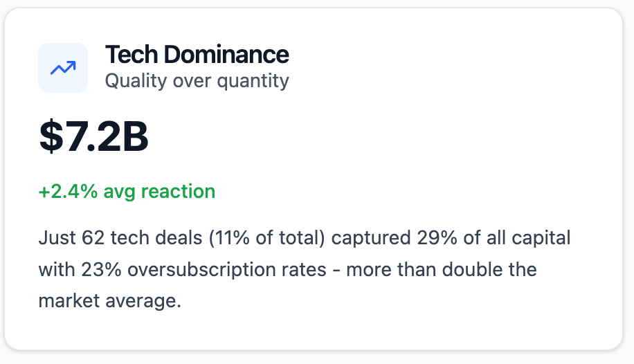Viewport: 634px width, 364px height.
Task: Click the dollar sign in the $7.2B value
Action: 51,136
